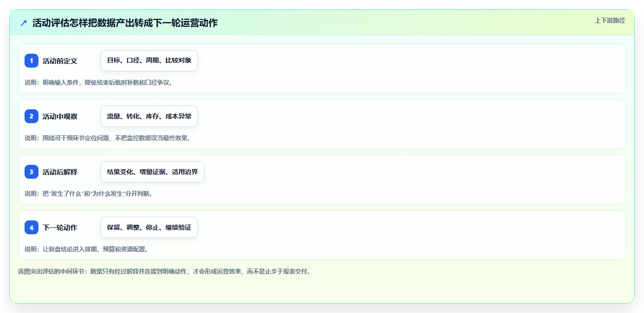644x313 pixels.
Task: Click the heading 活动评估怎样把数据产出转成下一轮运营动作
Action: [125, 23]
